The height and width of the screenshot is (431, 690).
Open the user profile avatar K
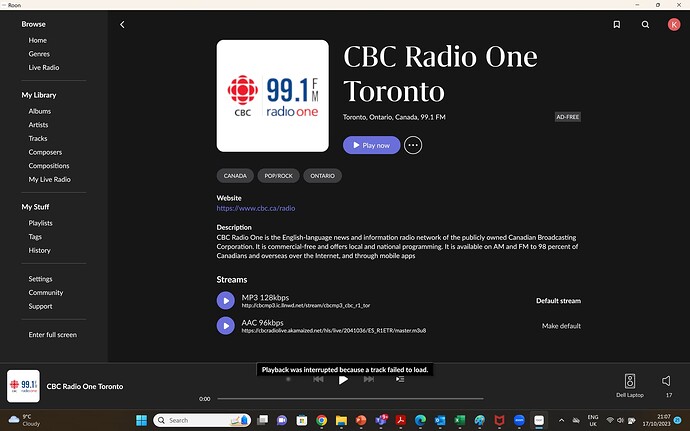673,24
